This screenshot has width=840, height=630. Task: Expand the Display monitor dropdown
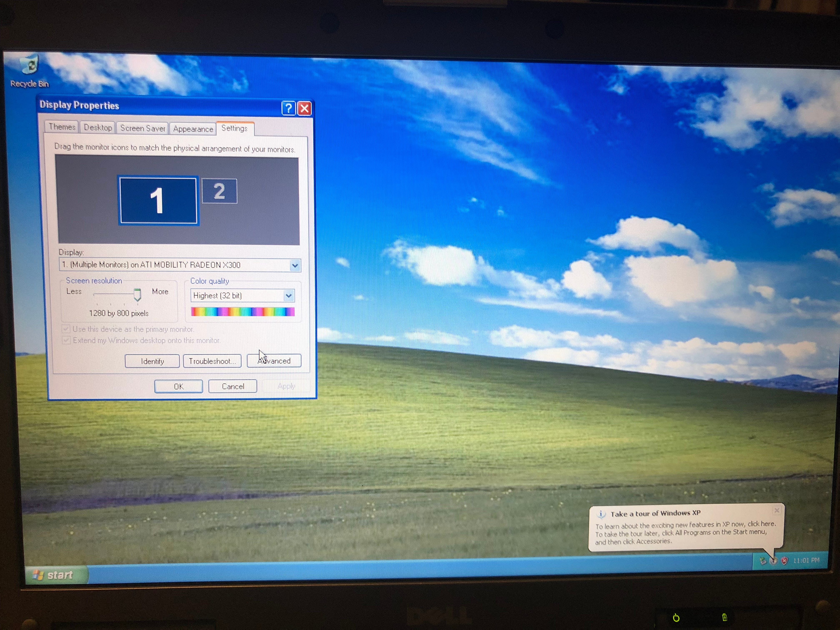[x=295, y=265]
